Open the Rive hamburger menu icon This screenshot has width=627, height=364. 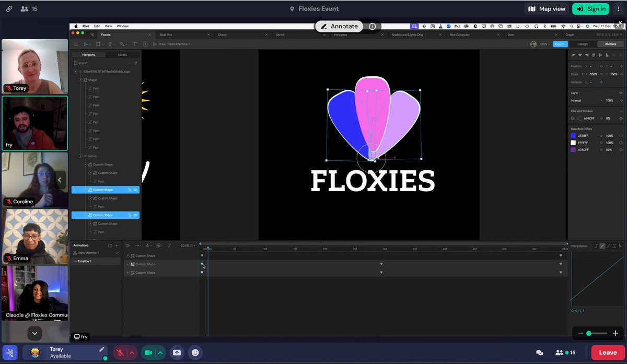coord(76,44)
